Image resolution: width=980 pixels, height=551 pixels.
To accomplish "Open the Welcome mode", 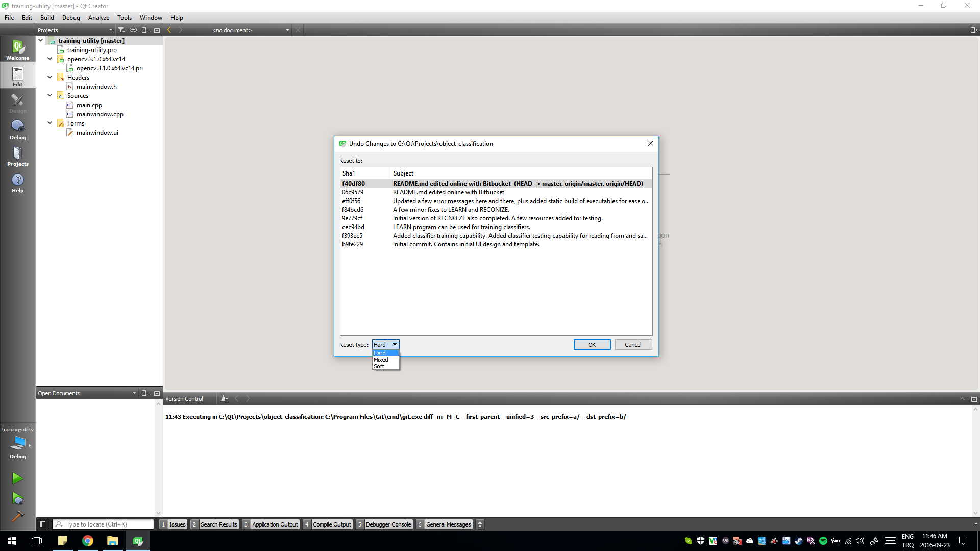I will 18,49.
